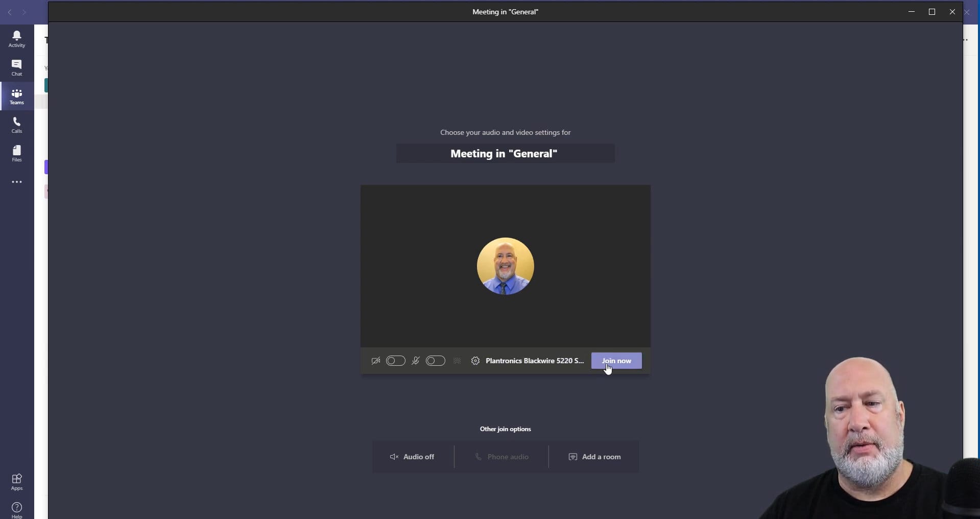Choose the Audio off join option
The width and height of the screenshot is (980, 519).
[413, 457]
